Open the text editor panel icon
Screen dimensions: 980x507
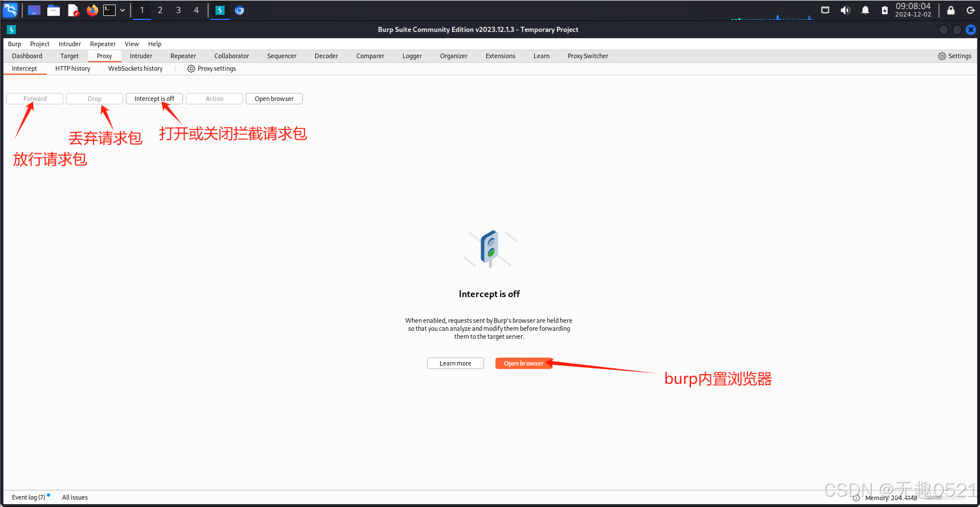tap(74, 10)
